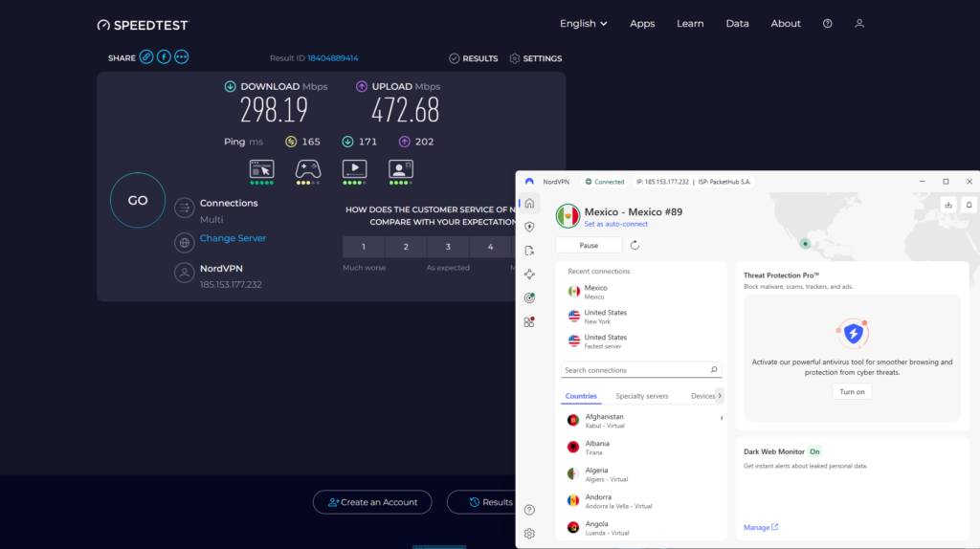Connect to Afghanistan Kabul server

point(641,420)
